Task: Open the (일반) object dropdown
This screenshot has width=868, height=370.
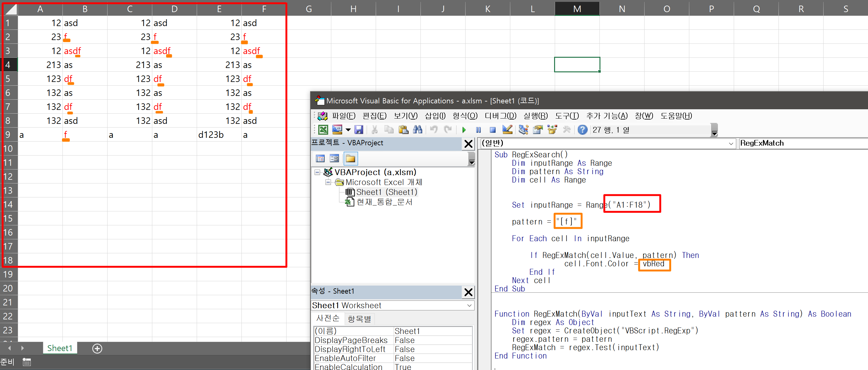Action: click(x=731, y=144)
